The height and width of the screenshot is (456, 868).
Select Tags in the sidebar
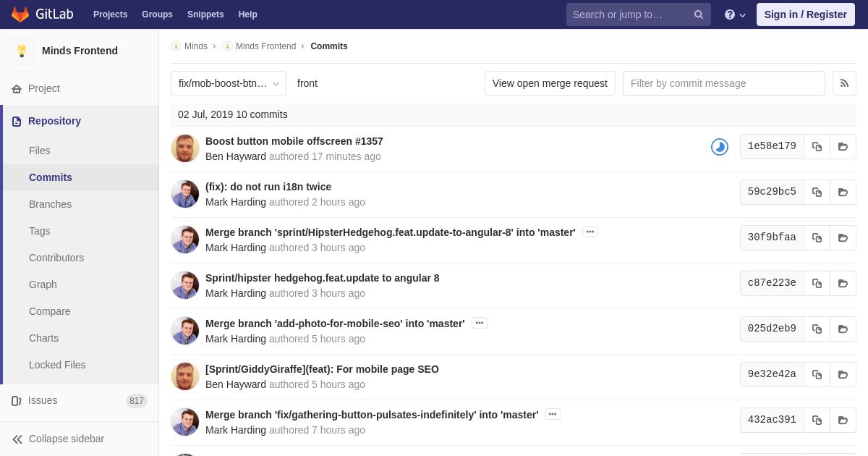(40, 231)
